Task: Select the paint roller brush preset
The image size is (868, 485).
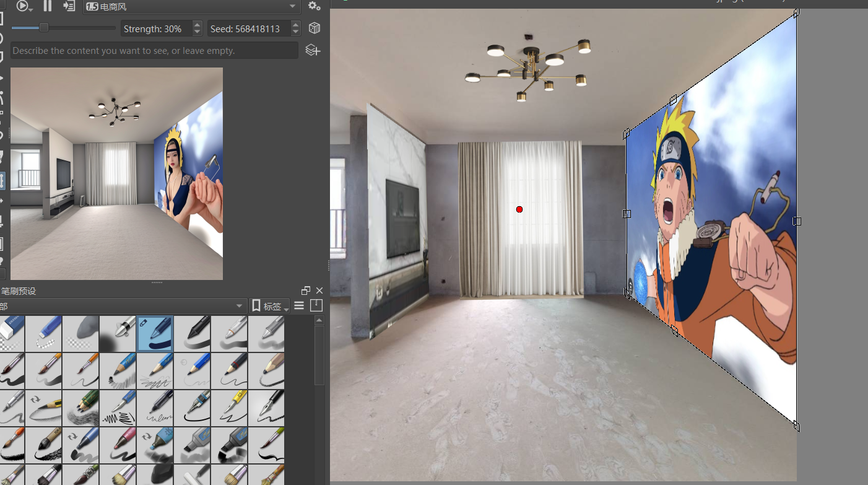Action: coord(192,474)
